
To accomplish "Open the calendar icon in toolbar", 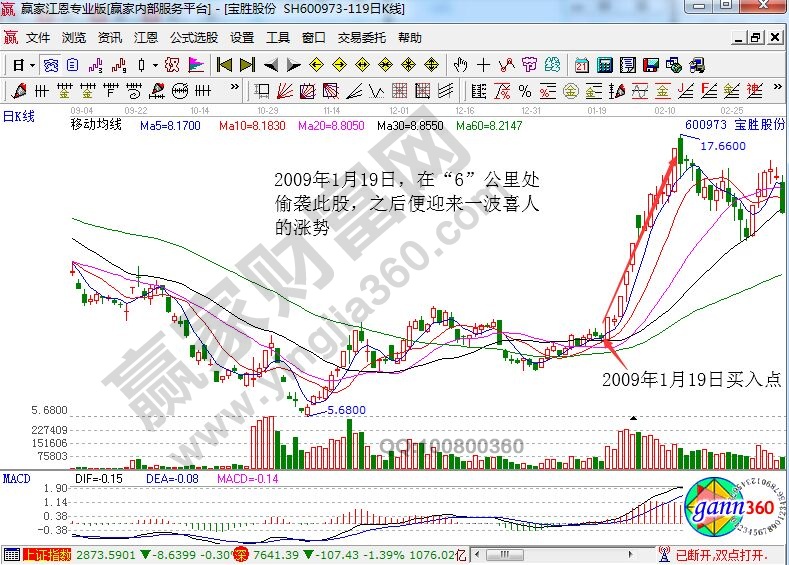I will 582,65.
